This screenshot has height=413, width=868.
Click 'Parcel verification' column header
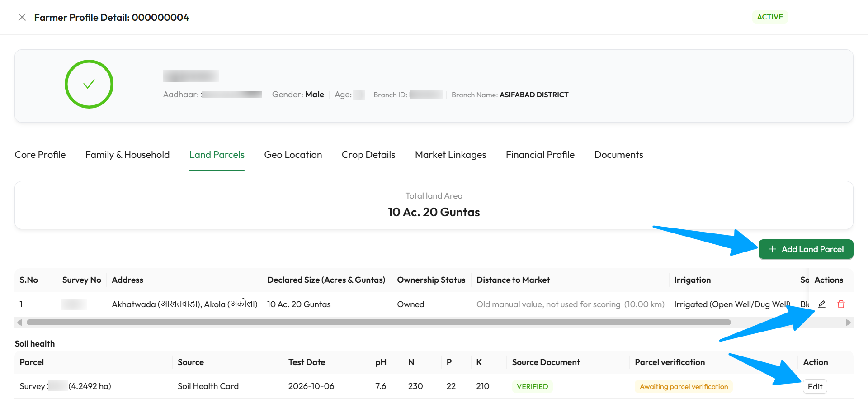[x=670, y=362]
